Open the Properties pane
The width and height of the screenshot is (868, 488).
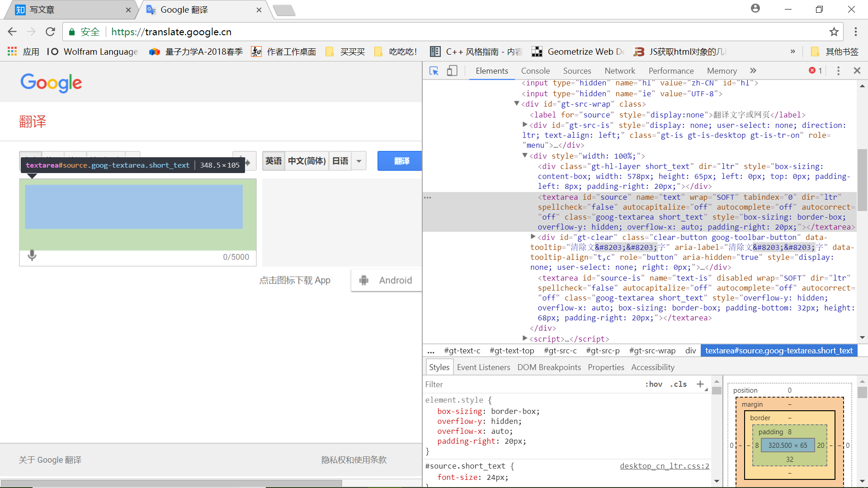[x=606, y=367]
